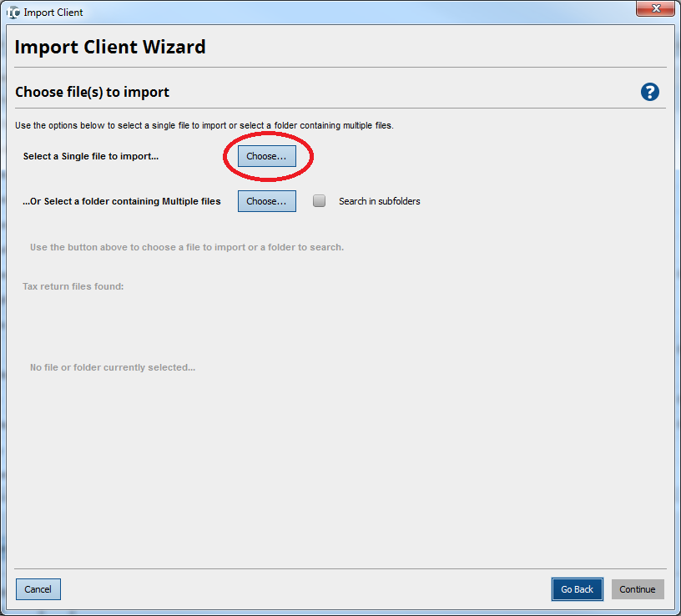This screenshot has width=681, height=616.
Task: Click the 'Import Client' title bar text
Action: tap(53, 13)
